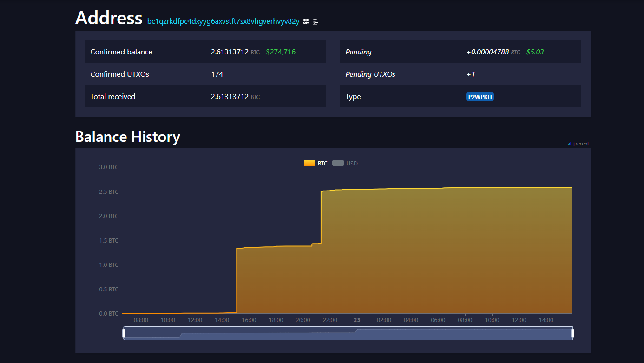Click the pending UTXOs value "+1"

tap(471, 74)
